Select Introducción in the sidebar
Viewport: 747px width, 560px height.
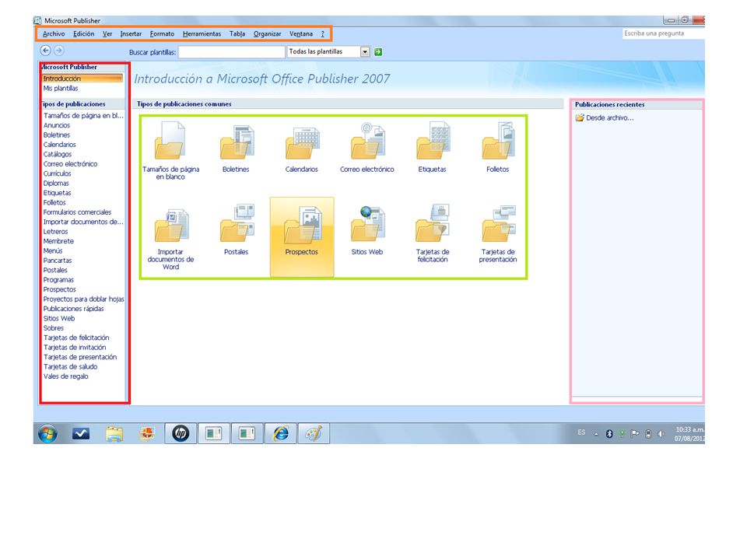[82, 79]
